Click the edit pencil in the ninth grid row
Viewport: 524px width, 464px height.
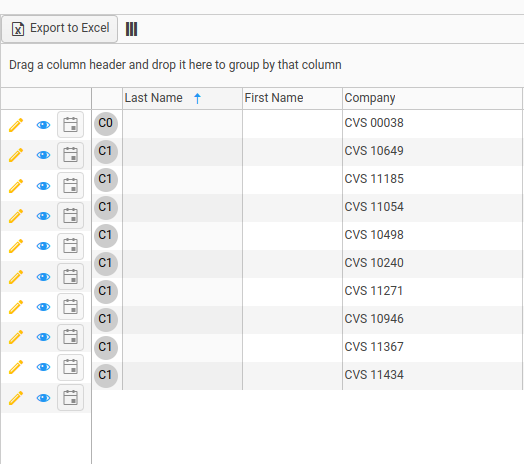[x=16, y=367]
